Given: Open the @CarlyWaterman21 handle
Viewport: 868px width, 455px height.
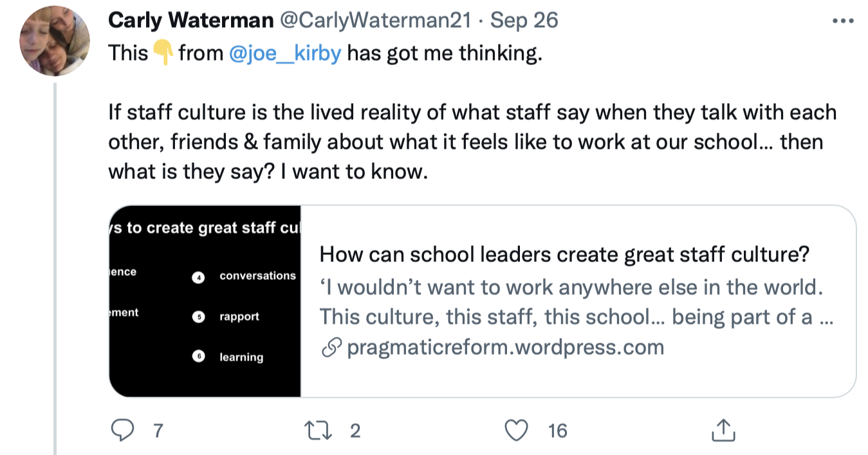Looking at the screenshot, I should coord(374,21).
